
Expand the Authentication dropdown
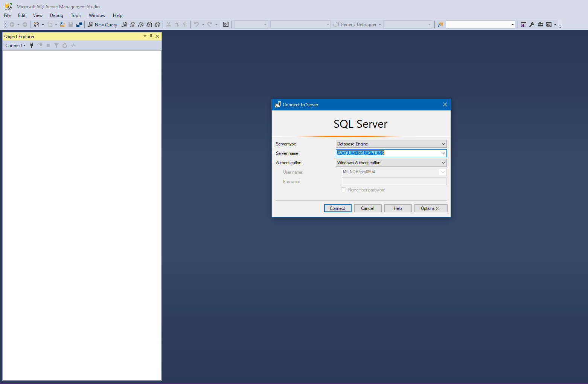tap(443, 163)
